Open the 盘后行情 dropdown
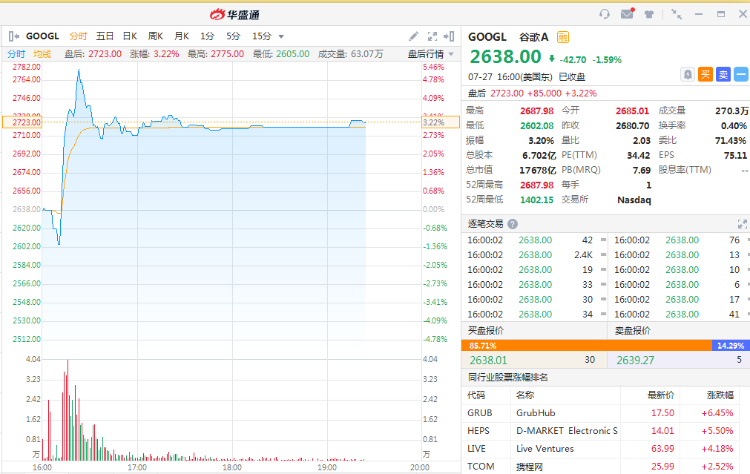 430,54
